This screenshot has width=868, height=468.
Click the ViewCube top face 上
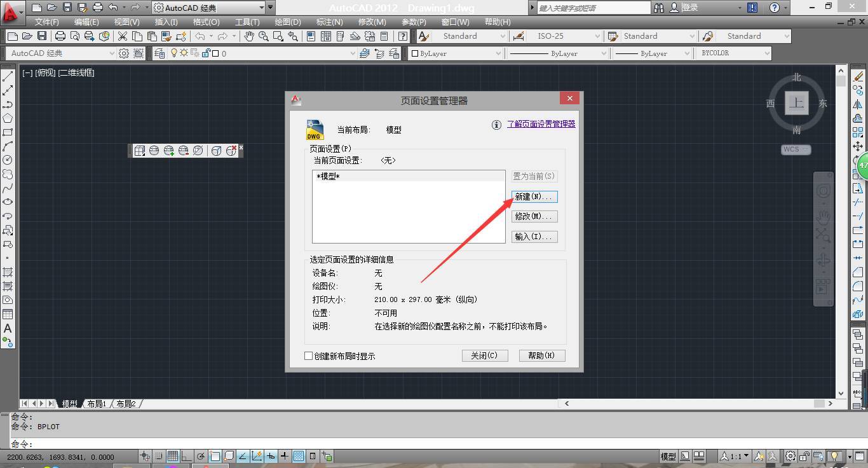click(796, 103)
